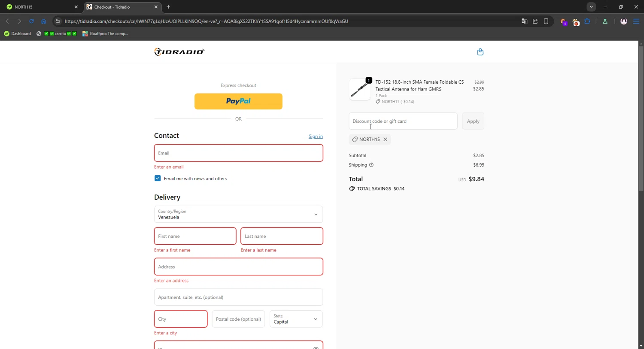The width and height of the screenshot is (644, 349).
Task: Click the Enter an address error message
Action: [x=171, y=281]
